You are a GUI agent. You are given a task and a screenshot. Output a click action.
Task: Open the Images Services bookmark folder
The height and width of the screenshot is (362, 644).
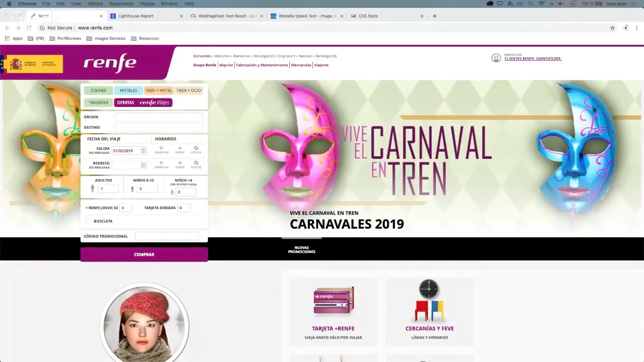pyautogui.click(x=106, y=38)
